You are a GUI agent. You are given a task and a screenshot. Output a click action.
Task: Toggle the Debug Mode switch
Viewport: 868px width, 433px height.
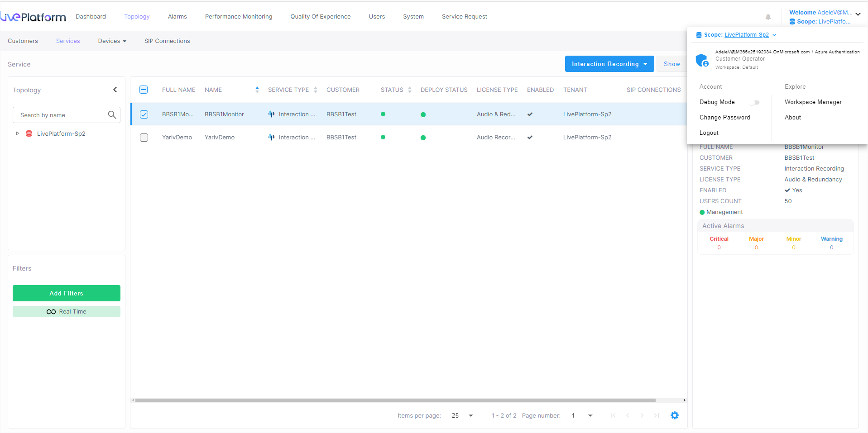click(754, 103)
